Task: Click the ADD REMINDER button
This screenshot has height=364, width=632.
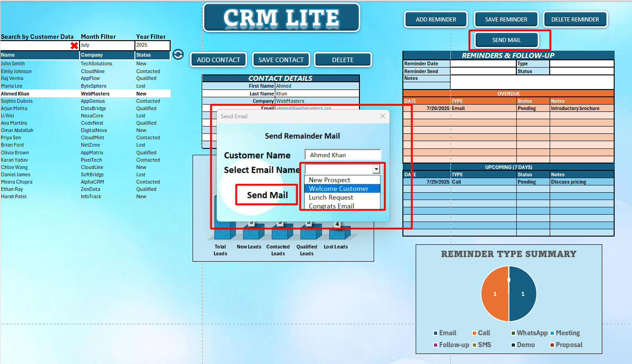Action: pyautogui.click(x=435, y=19)
